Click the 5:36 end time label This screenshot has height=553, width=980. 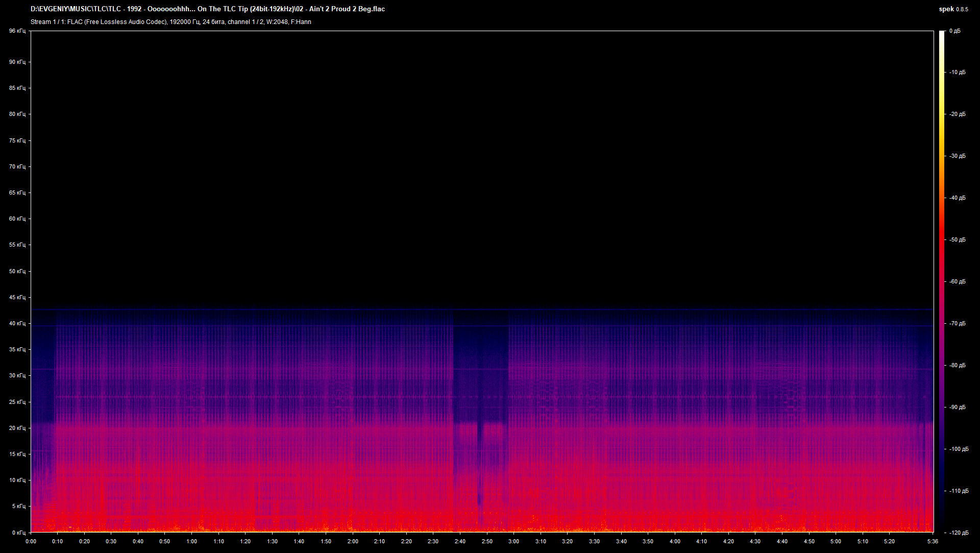(x=933, y=541)
